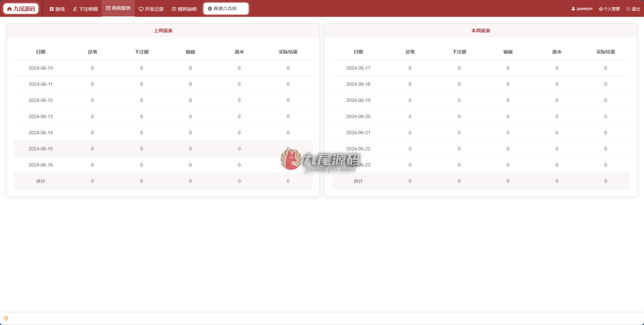
Task: Click the 本周报表 panel header
Action: (481, 31)
